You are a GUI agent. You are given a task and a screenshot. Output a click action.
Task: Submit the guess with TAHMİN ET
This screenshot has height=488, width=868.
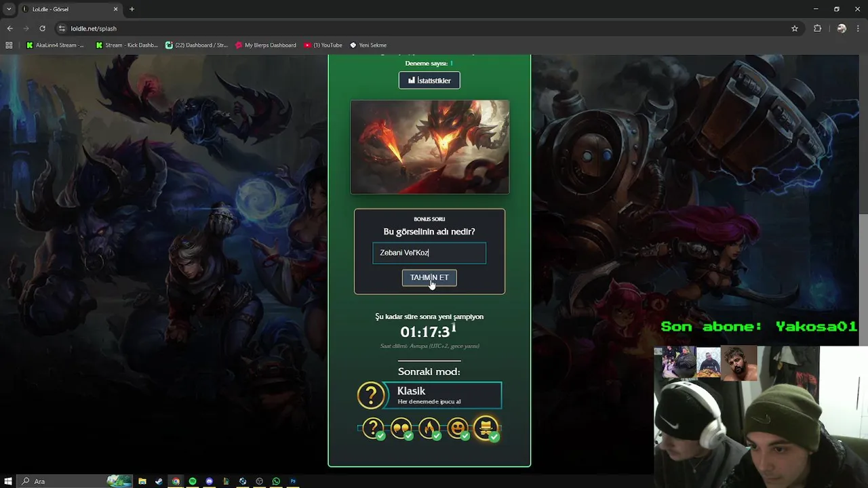pos(429,278)
